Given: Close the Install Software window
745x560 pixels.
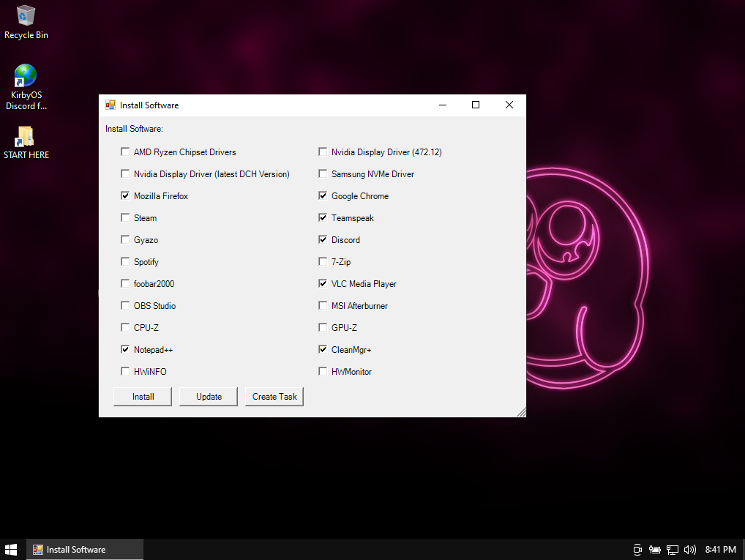Looking at the screenshot, I should [x=509, y=105].
